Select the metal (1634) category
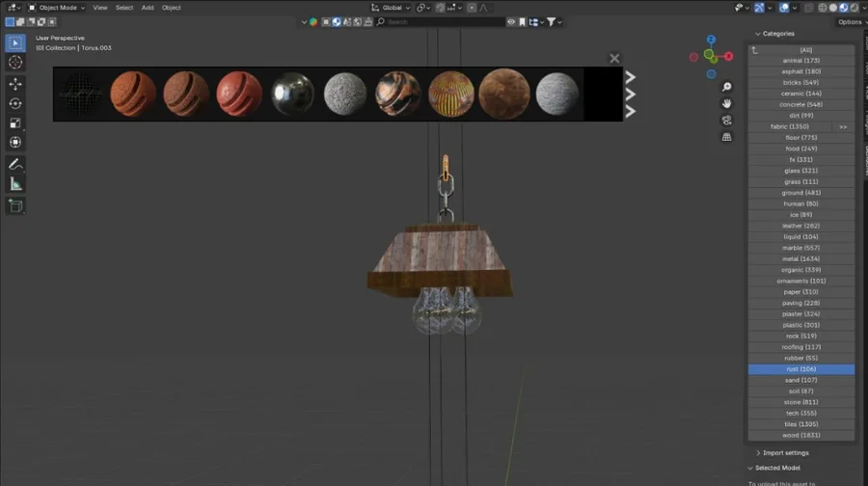868x486 pixels. pyautogui.click(x=801, y=259)
